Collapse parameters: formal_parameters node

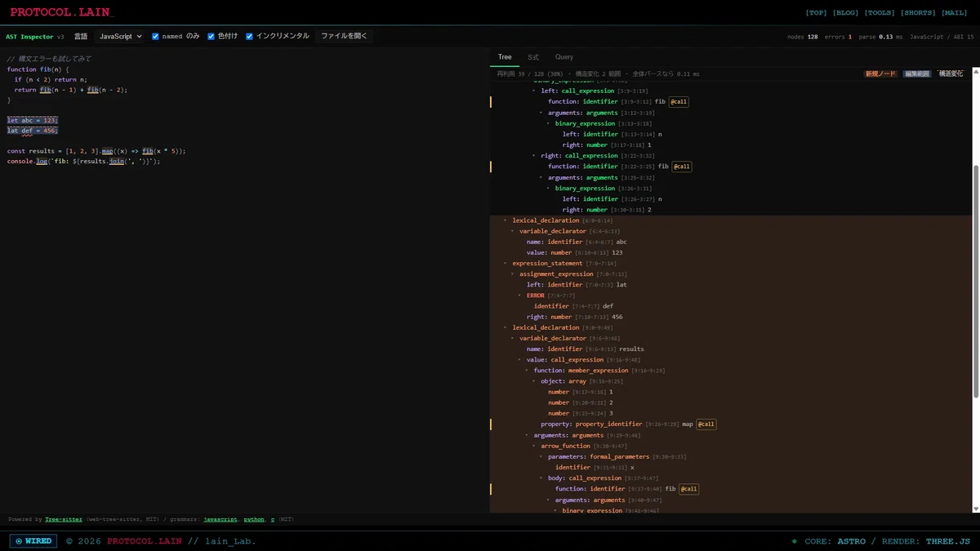pyautogui.click(x=541, y=456)
